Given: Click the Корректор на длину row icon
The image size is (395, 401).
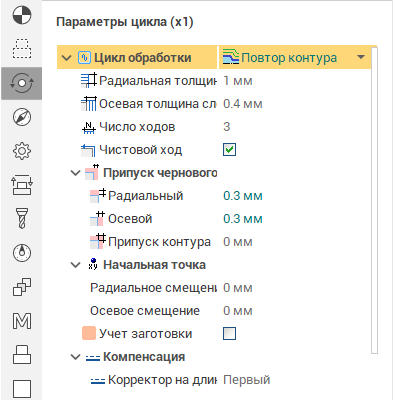Looking at the screenshot, I should [98, 381].
